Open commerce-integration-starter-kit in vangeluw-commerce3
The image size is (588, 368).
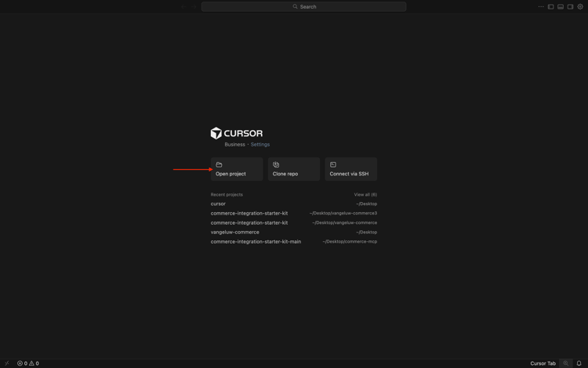tap(294, 214)
